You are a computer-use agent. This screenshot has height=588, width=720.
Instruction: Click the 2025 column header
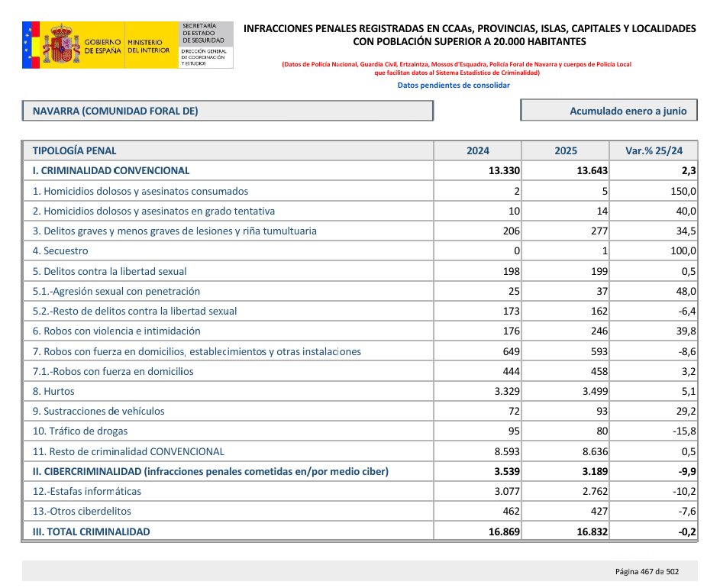566,151
